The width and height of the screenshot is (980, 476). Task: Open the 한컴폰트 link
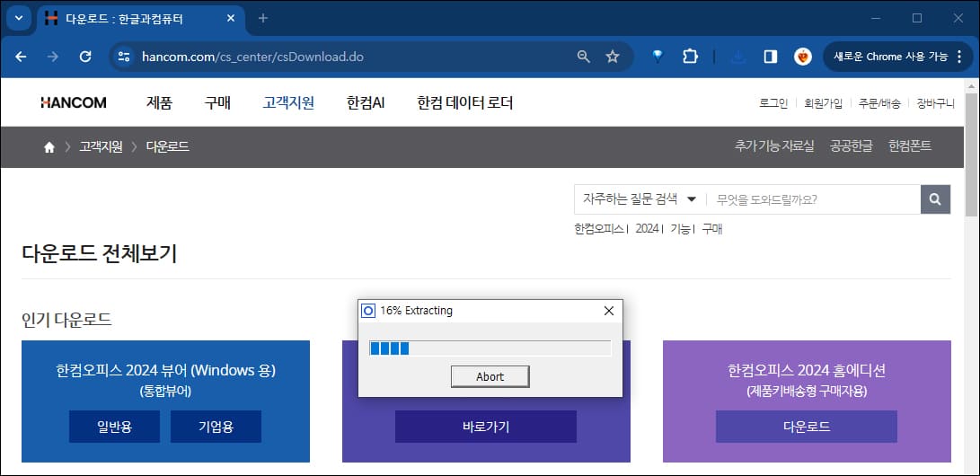tap(910, 146)
